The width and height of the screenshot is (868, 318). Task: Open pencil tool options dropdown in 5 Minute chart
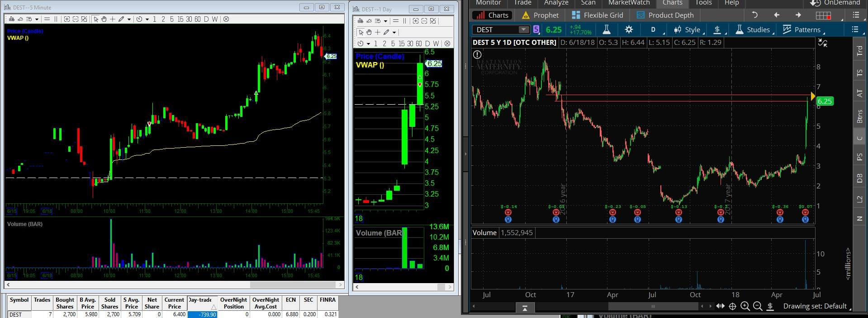pyautogui.click(x=129, y=19)
